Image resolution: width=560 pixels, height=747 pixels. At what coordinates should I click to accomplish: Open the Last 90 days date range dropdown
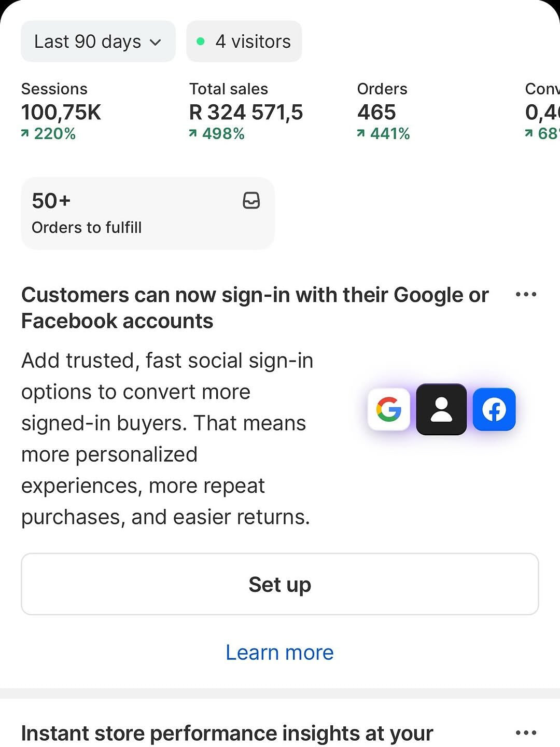click(98, 41)
